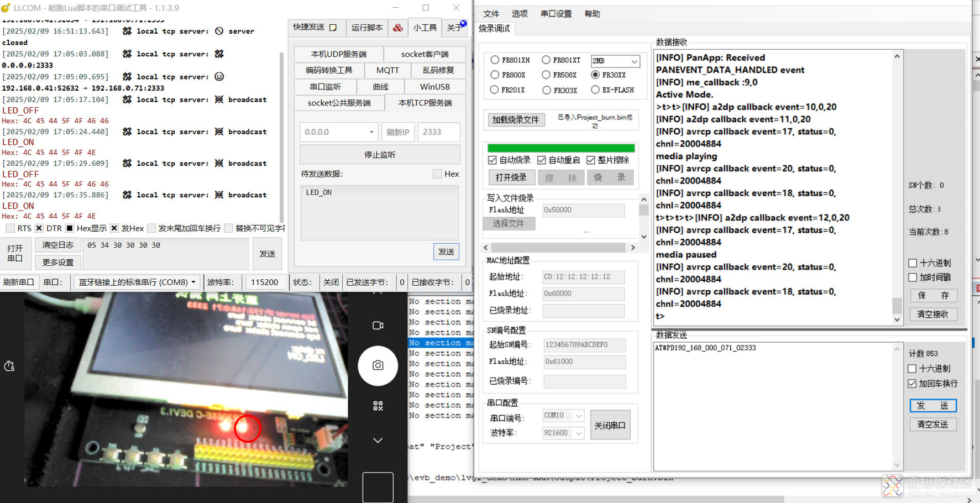Click the 清空日志 button

click(58, 245)
